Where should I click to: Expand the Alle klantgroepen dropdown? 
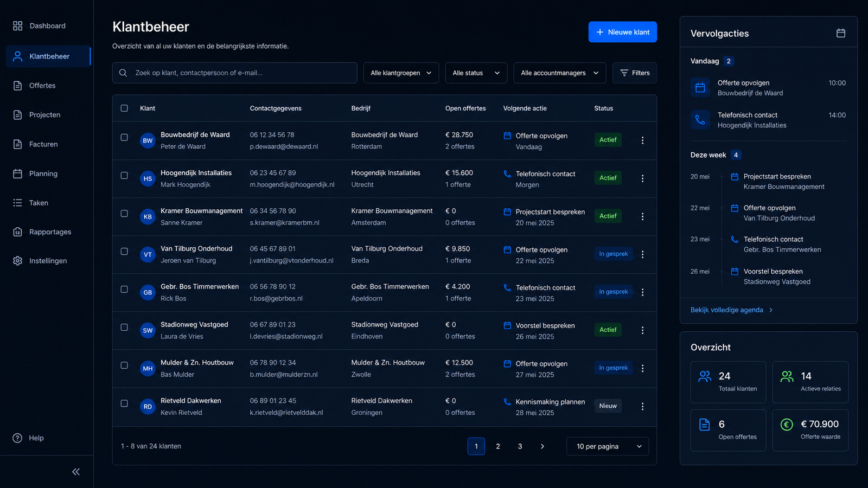(401, 73)
